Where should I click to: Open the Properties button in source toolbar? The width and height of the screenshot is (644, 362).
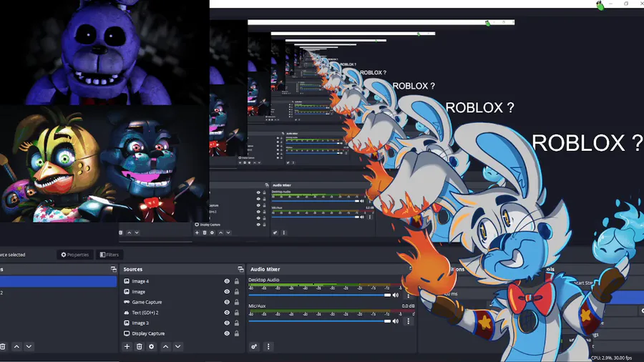click(74, 255)
